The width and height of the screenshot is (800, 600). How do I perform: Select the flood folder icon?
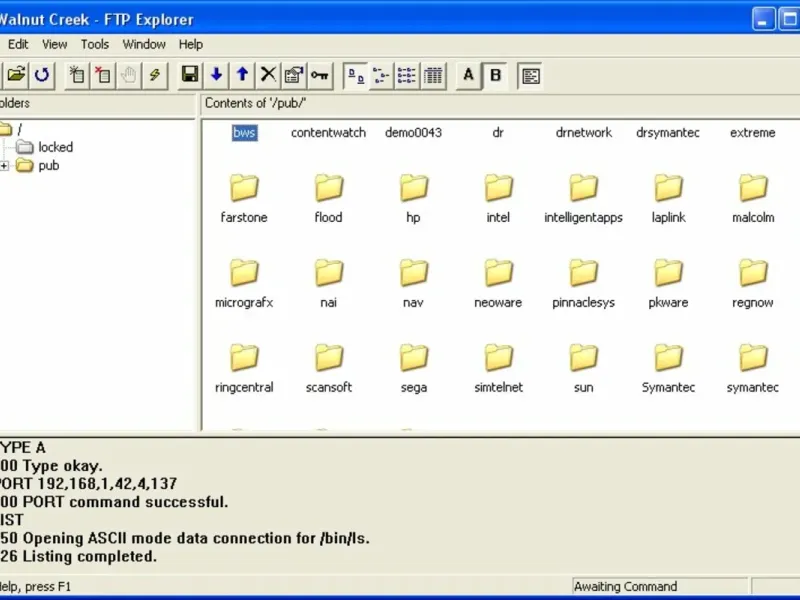pos(329,187)
